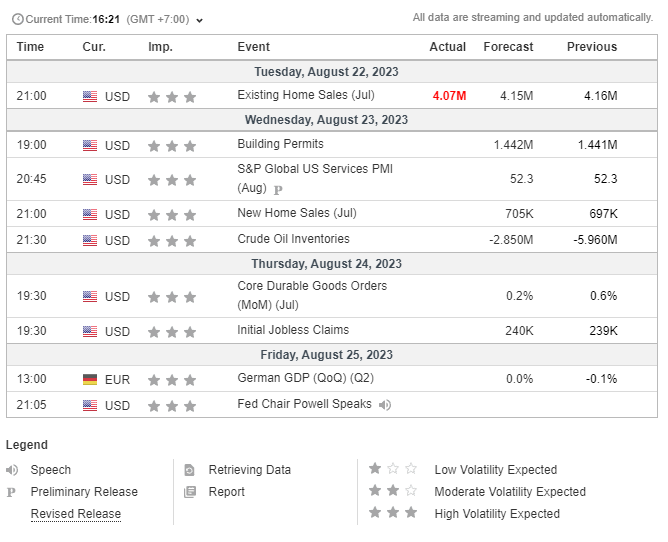Click the clock icon beside Current Time
The height and width of the screenshot is (542, 668).
point(17,20)
